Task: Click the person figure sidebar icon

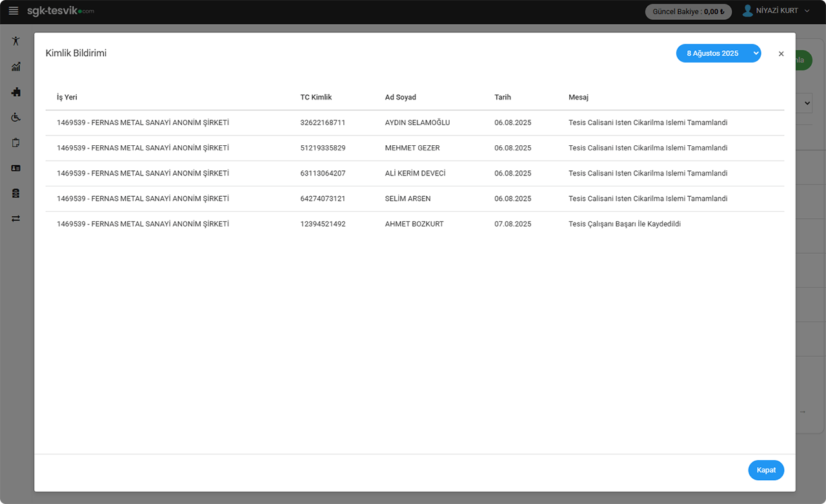Action: coord(16,41)
